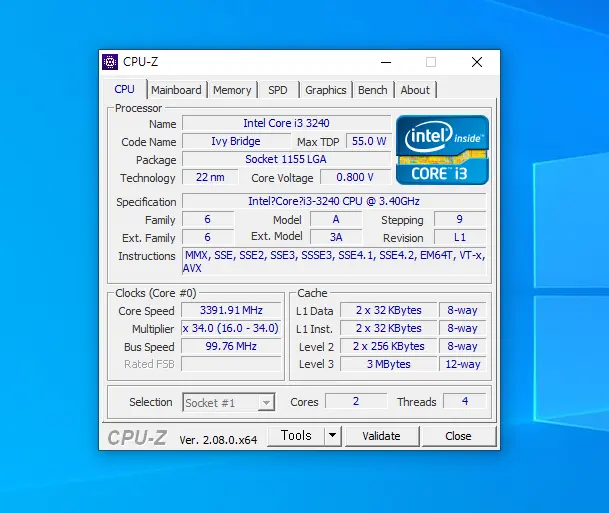Viewport: 609px width, 513px height.
Task: Click the empty Rated FSB field
Action: pyautogui.click(x=231, y=364)
